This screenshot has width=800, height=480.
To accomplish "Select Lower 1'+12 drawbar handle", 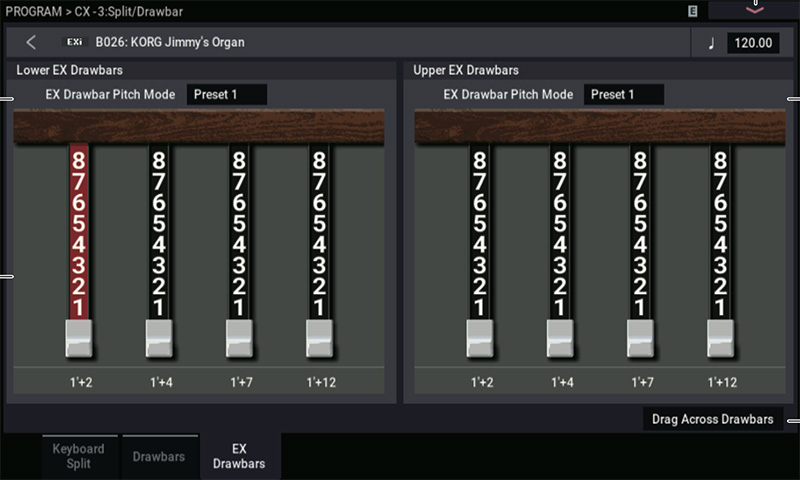I will (x=319, y=338).
